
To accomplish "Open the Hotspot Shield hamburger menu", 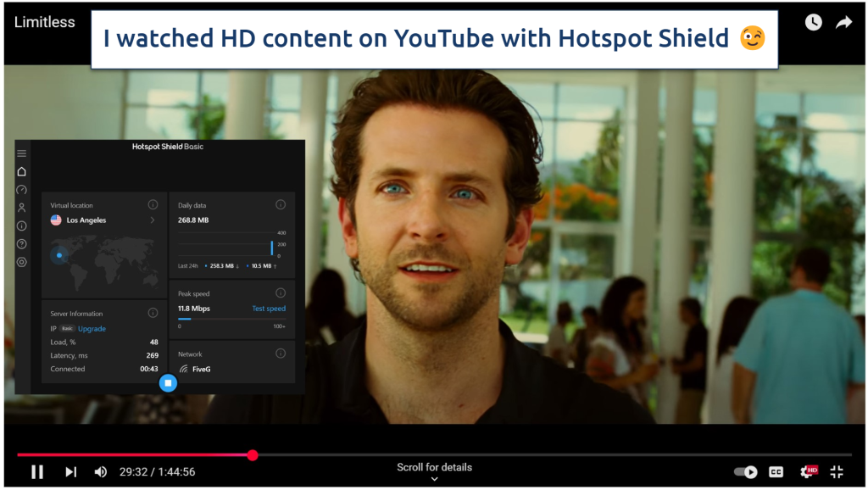I will coord(22,153).
